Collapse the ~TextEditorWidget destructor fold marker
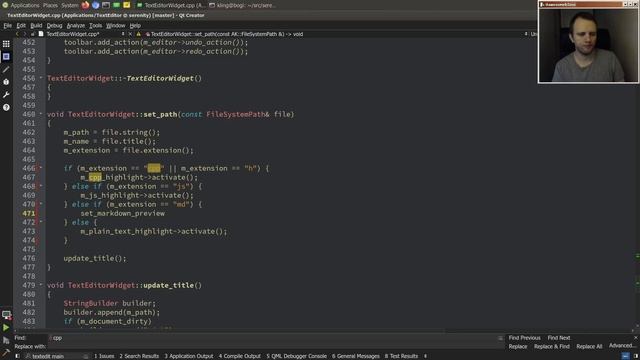This screenshot has height=360, width=640. (x=41, y=78)
